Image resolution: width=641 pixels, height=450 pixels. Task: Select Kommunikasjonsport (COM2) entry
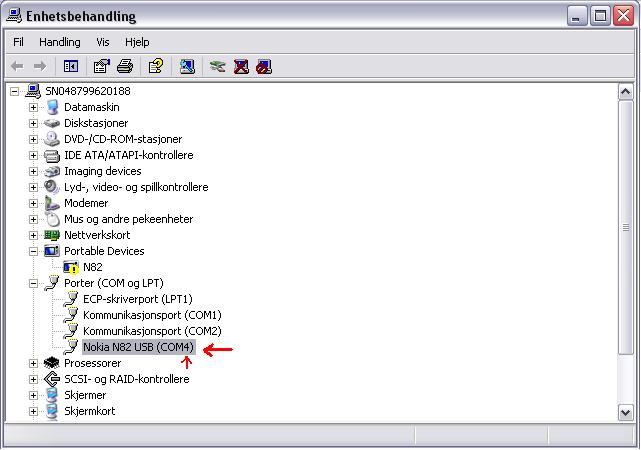152,331
